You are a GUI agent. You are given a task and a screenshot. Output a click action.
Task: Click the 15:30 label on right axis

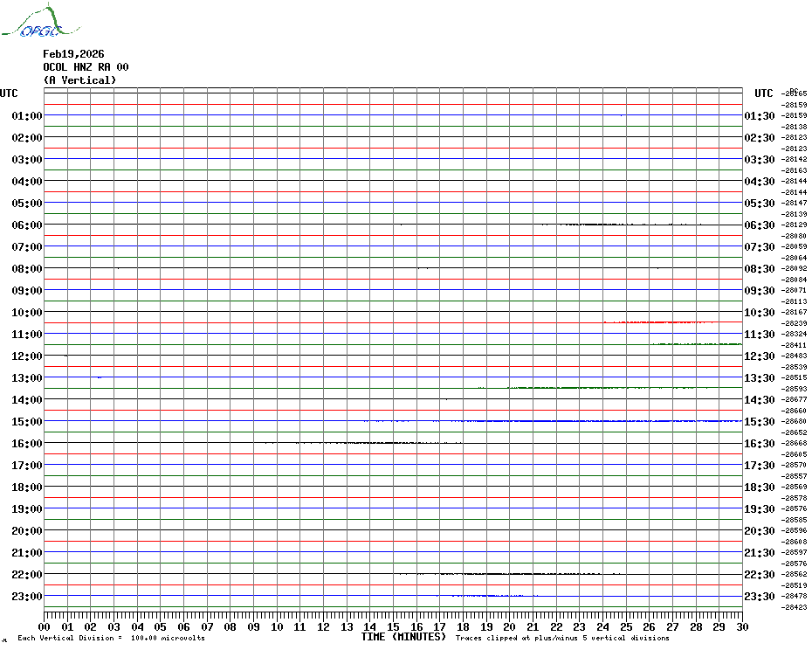tap(758, 422)
